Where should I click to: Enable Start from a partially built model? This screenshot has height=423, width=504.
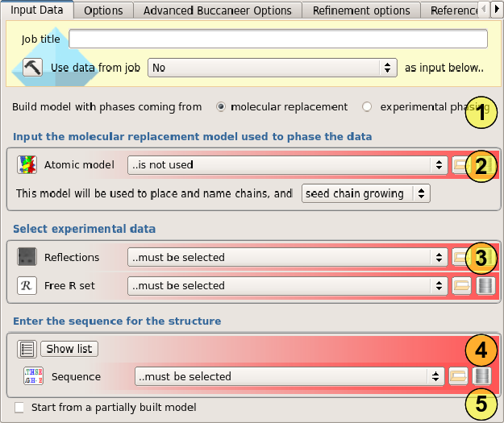click(x=19, y=407)
